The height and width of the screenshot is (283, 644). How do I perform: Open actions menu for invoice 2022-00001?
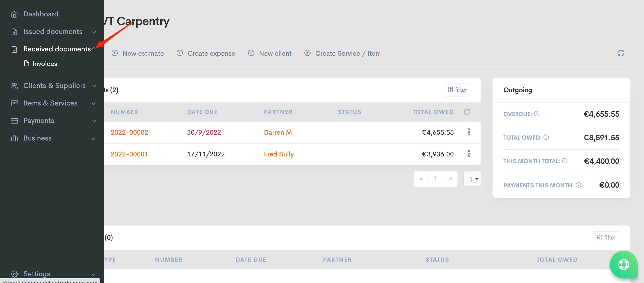point(469,154)
